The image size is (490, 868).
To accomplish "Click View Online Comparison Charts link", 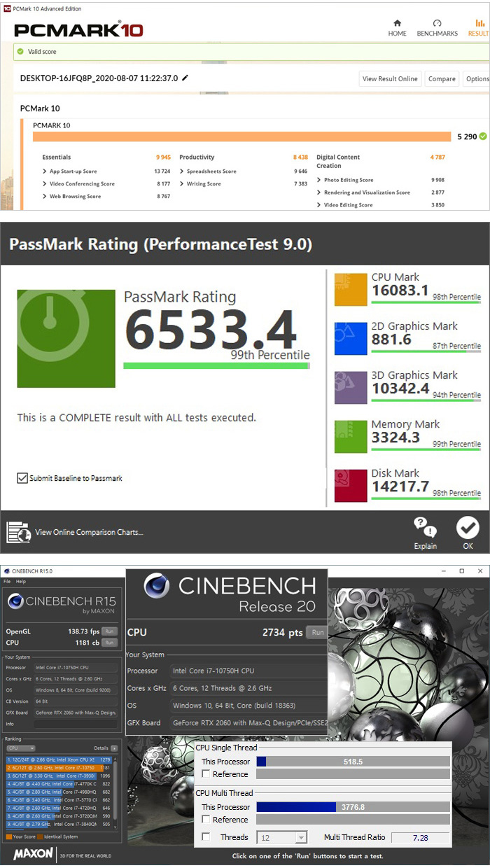I will pyautogui.click(x=89, y=533).
